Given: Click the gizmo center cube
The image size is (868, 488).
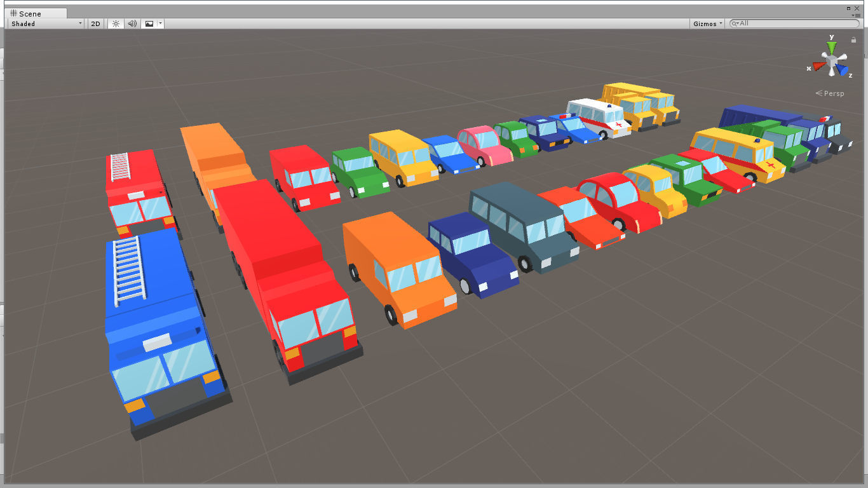Looking at the screenshot, I should (831, 60).
